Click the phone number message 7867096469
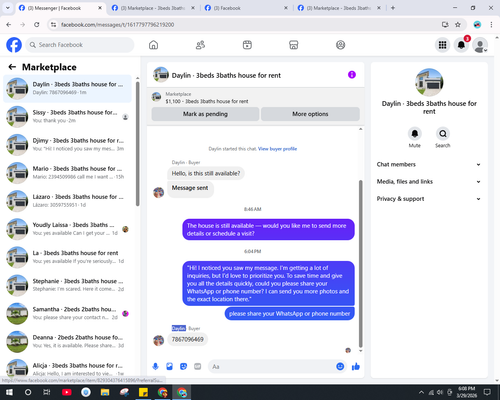 coord(188,339)
